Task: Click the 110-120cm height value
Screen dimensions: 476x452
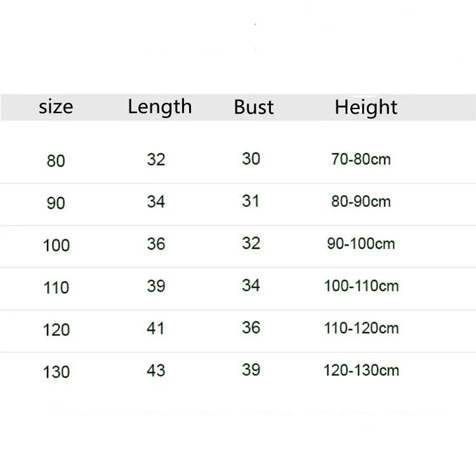Action: pos(361,328)
